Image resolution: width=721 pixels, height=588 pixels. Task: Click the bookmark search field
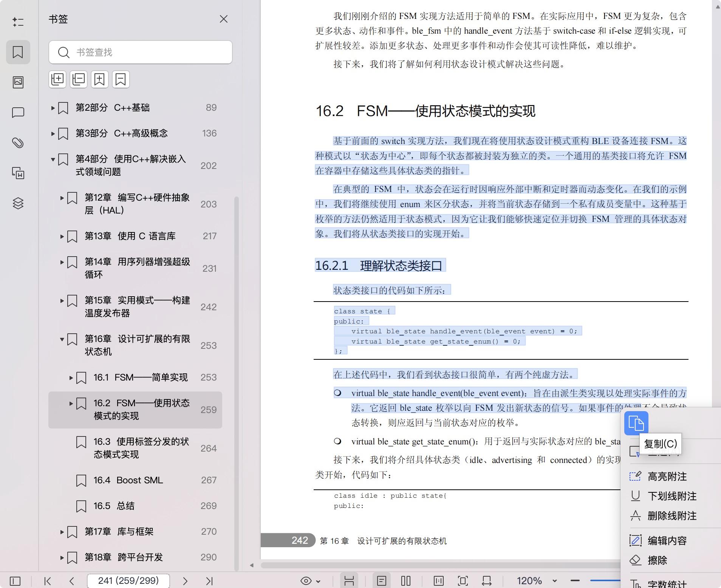pyautogui.click(x=141, y=52)
